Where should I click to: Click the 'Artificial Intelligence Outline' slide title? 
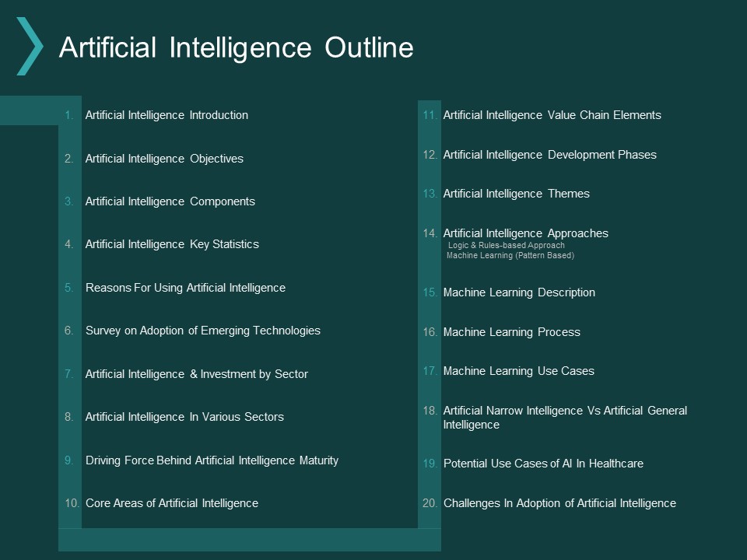[237, 47]
